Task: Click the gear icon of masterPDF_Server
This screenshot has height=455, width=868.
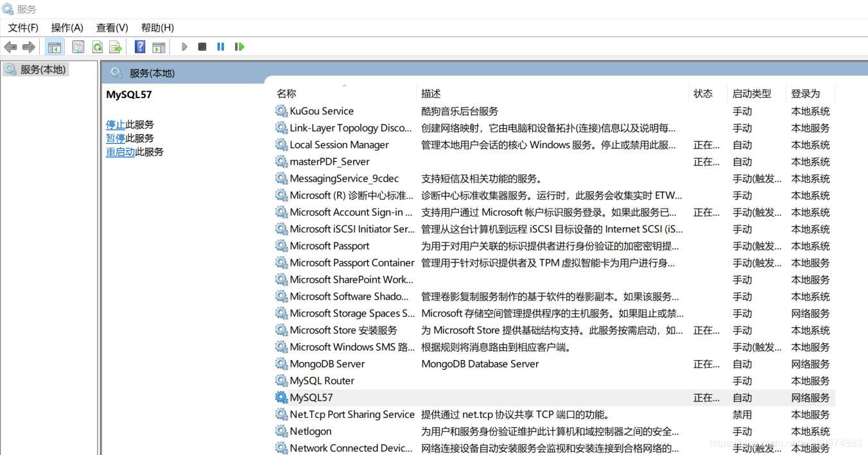Action: (281, 162)
